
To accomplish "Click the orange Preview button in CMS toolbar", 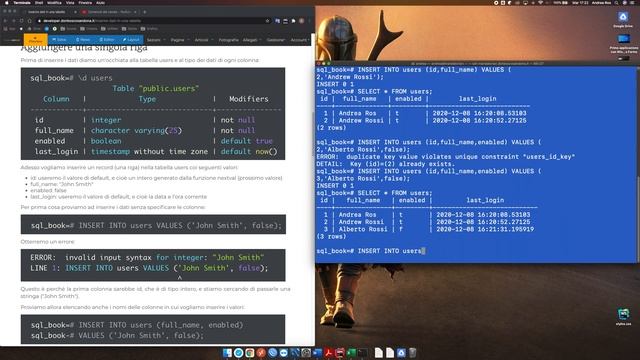I will point(36,40).
